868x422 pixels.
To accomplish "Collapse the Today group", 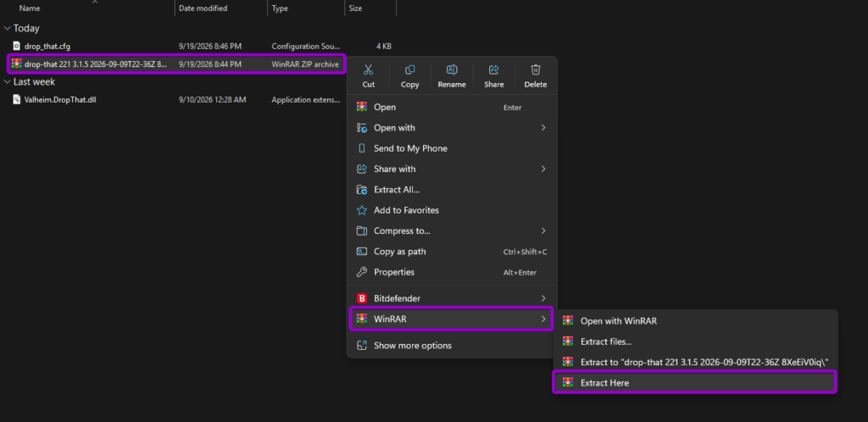I will click(x=7, y=28).
